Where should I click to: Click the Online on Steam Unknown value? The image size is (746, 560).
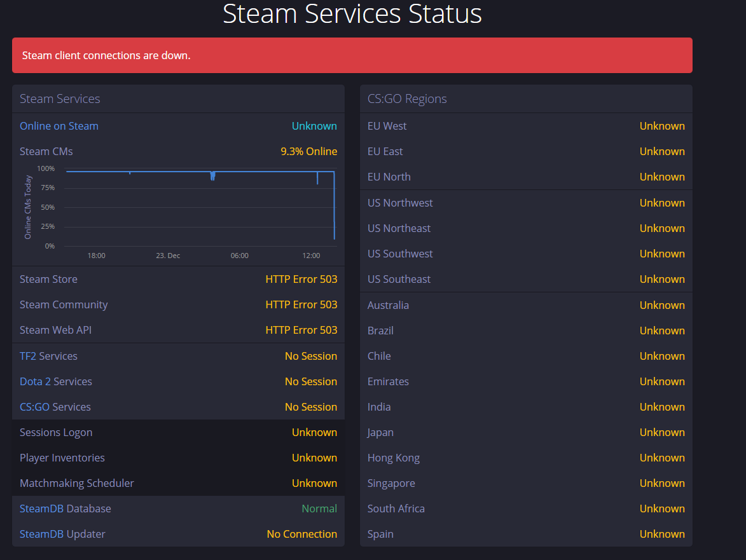(314, 126)
